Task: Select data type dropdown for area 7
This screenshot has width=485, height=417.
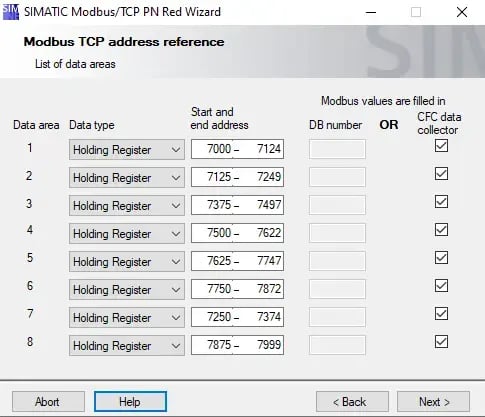Action: click(127, 318)
